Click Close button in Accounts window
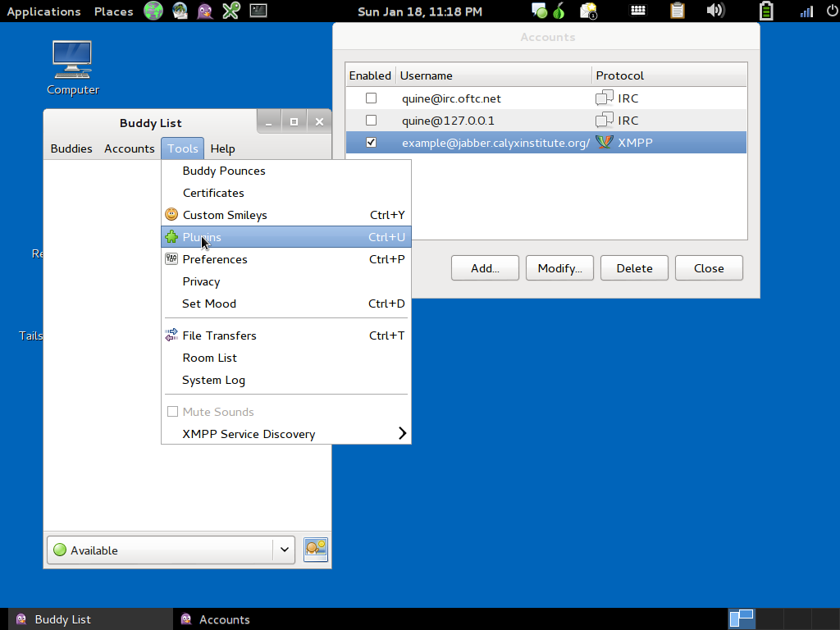The image size is (840, 630). [x=709, y=268]
